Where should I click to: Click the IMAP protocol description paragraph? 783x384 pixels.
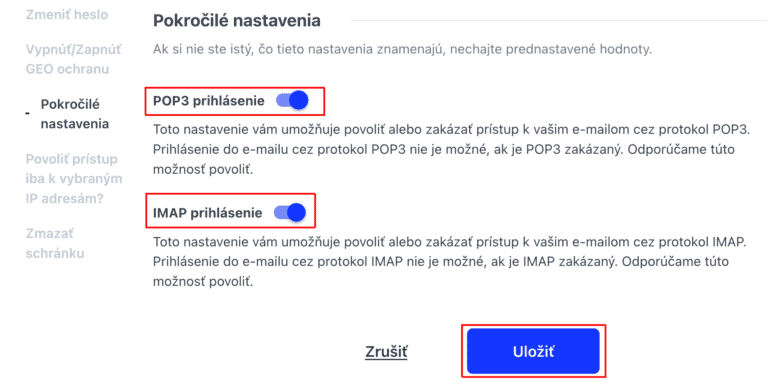[x=449, y=262]
